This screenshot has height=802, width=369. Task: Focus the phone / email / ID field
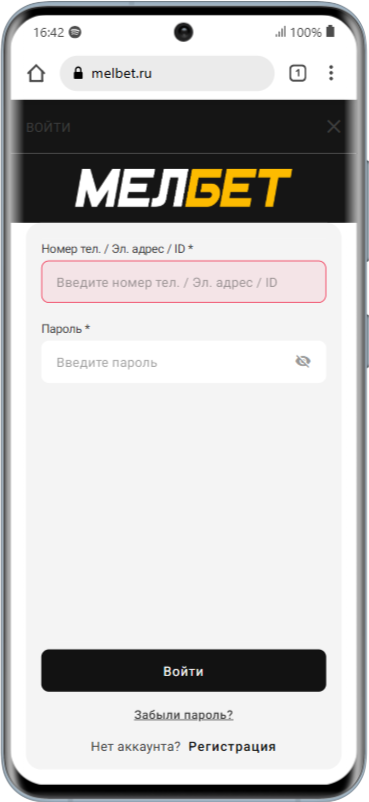[x=184, y=282]
